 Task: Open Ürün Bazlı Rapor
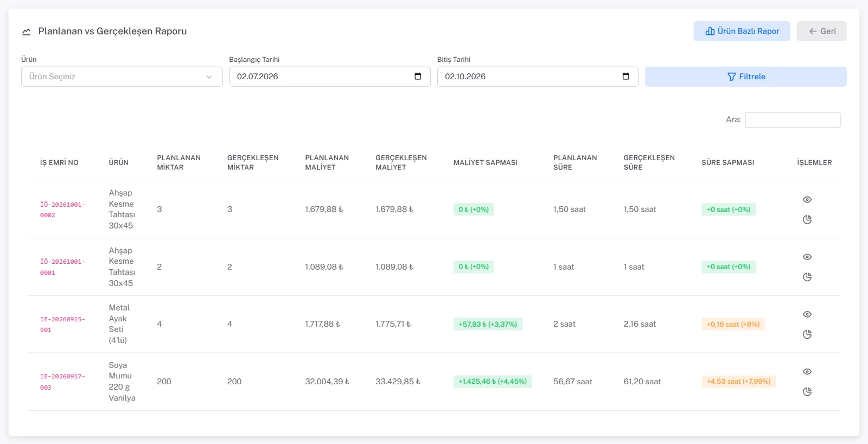coord(742,31)
